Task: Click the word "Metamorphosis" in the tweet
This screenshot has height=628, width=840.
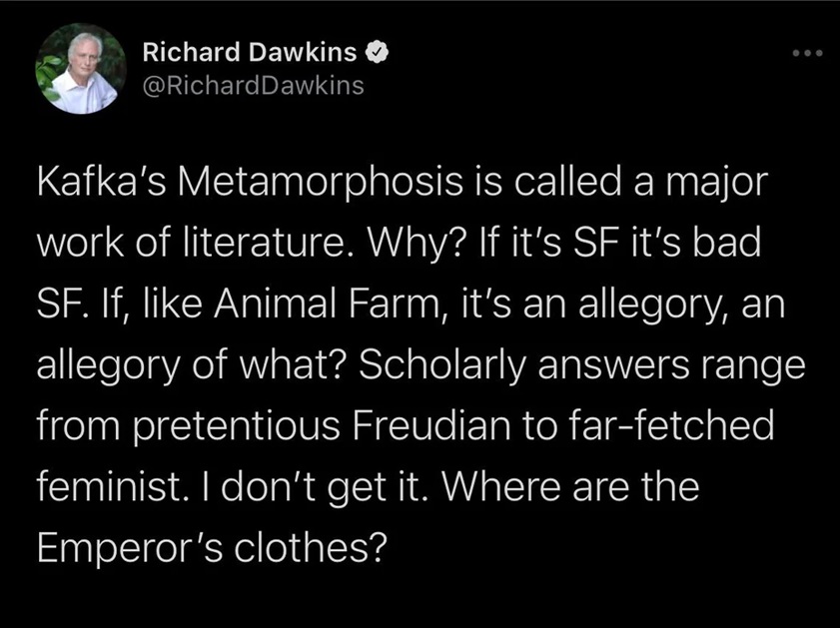Action: (x=321, y=181)
